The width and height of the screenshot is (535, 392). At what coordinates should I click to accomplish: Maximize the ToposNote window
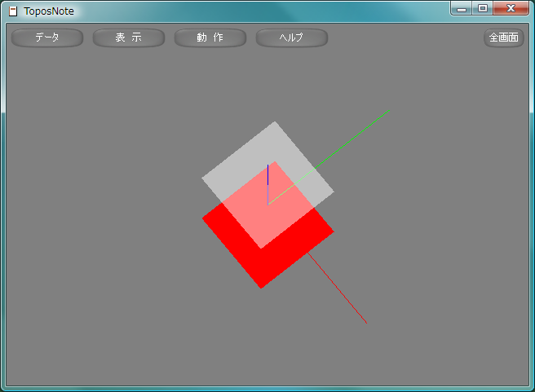(483, 8)
